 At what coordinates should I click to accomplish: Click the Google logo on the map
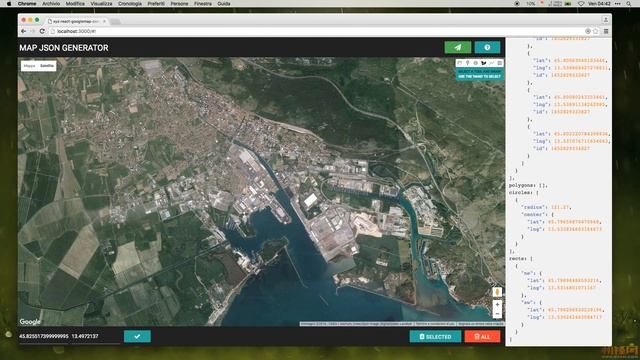30,322
